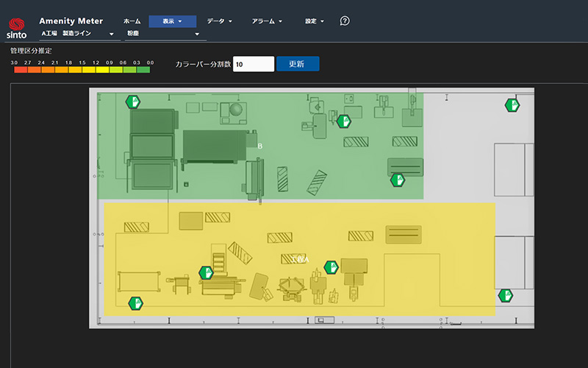Screen dimensions: 588x368
Task: Click the Amenity Meter title
Action: click(x=71, y=21)
